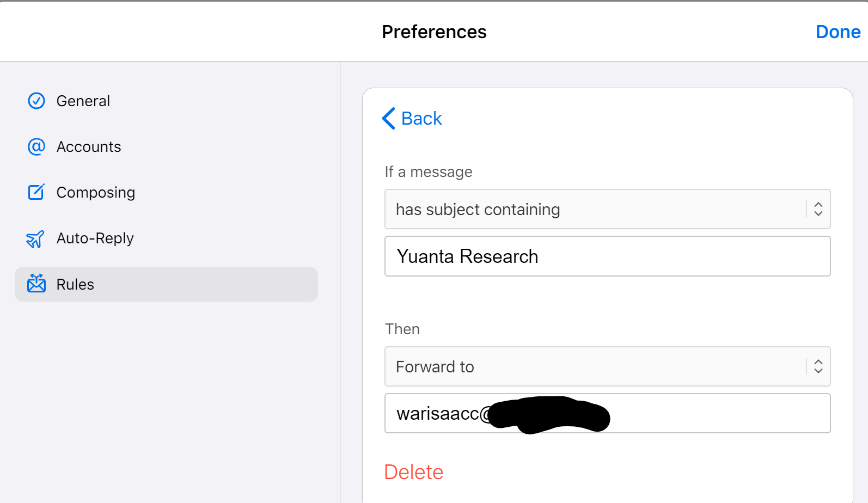Click the Back chevron arrow

pos(389,118)
